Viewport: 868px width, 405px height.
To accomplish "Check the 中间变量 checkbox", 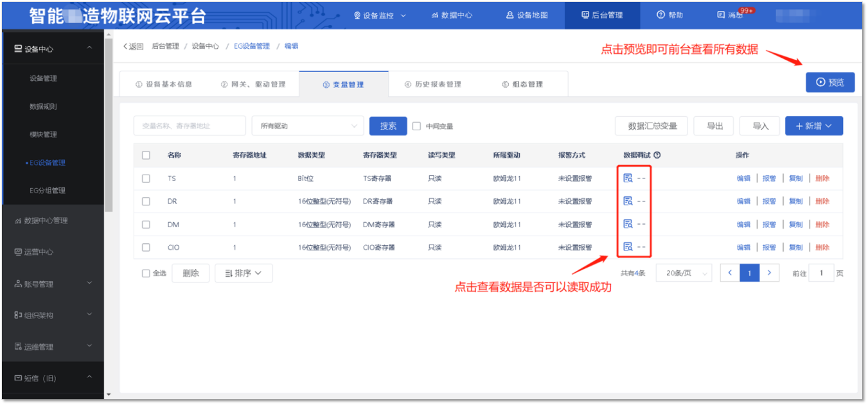I will coord(416,126).
